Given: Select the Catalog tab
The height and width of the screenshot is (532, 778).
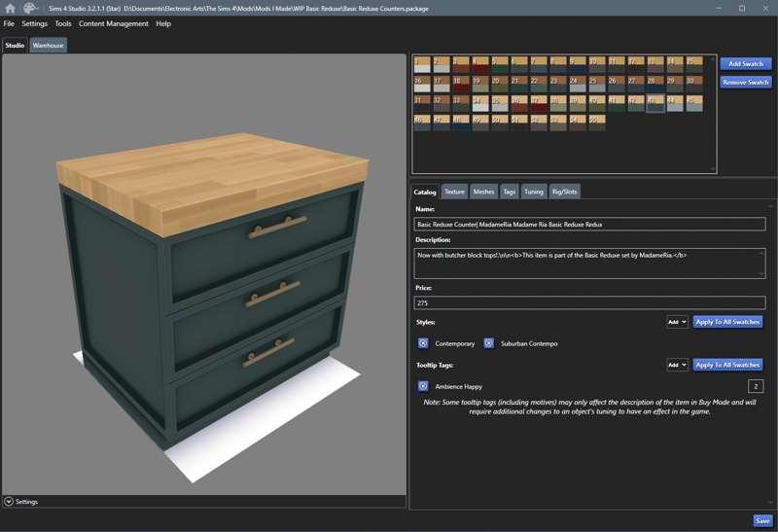Looking at the screenshot, I should pyautogui.click(x=425, y=192).
